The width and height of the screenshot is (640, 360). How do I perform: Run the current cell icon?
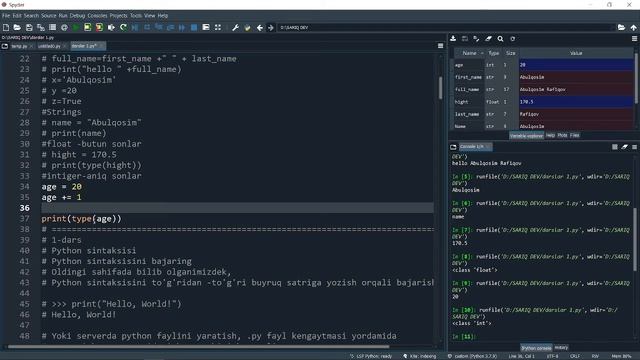click(88, 27)
